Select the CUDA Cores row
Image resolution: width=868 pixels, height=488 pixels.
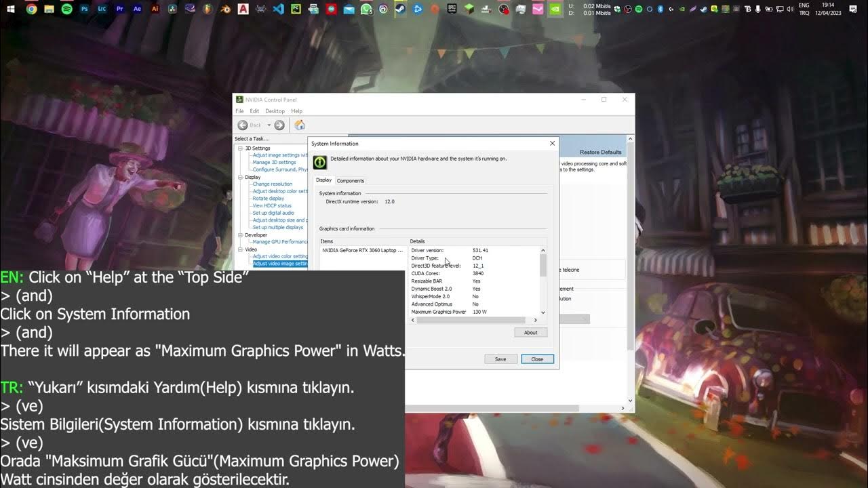pos(474,274)
